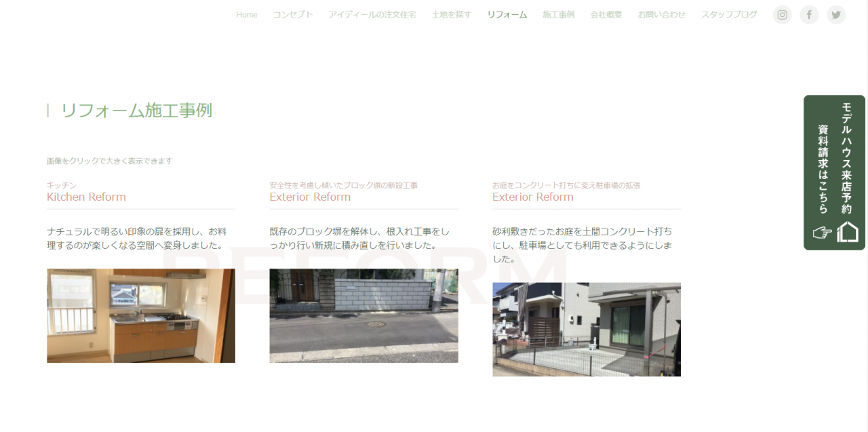Open the Instagram social icon
Screen dimensions: 868x432
(x=782, y=15)
